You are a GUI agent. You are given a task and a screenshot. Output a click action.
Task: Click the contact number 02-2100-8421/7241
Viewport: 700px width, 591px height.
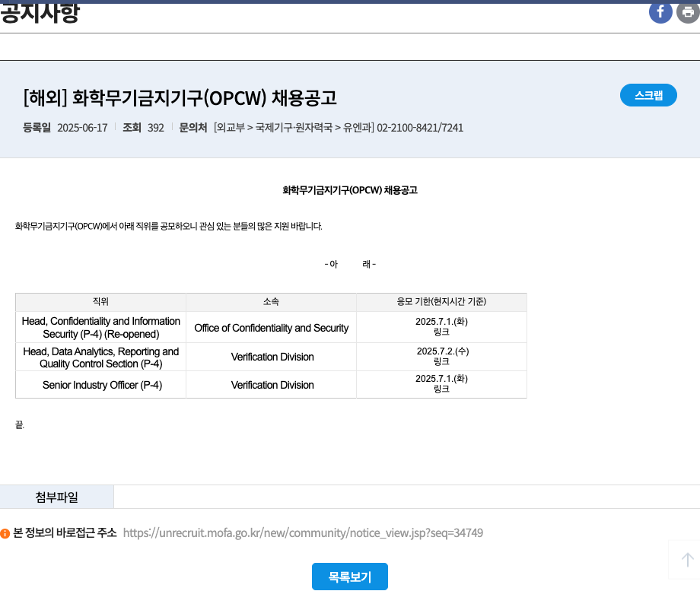pyautogui.click(x=420, y=128)
